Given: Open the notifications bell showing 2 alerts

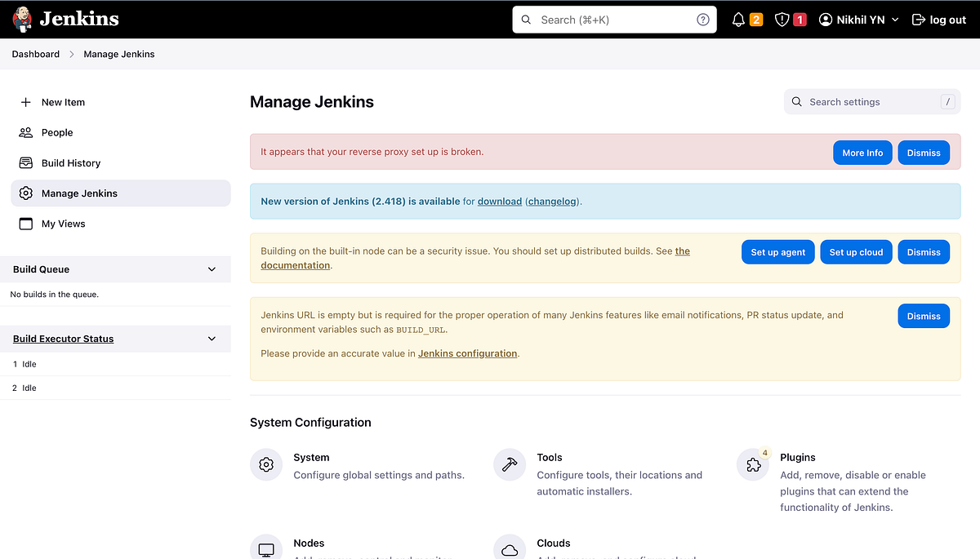Looking at the screenshot, I should (746, 19).
